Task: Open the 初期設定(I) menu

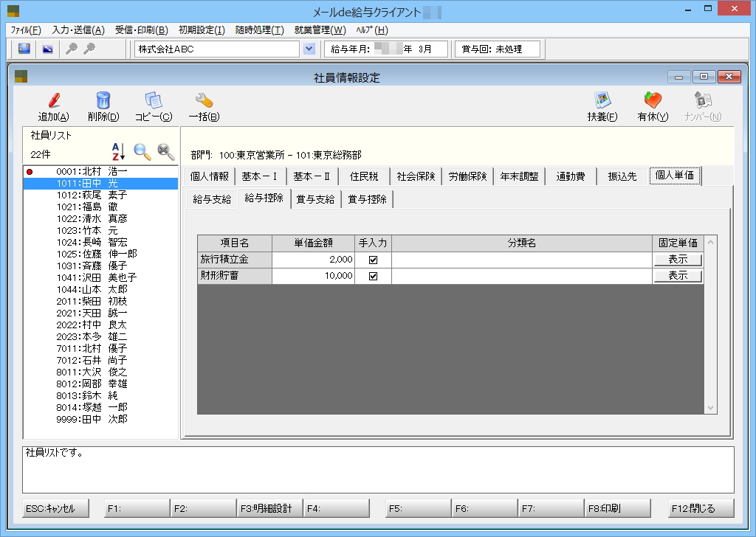Action: tap(202, 30)
